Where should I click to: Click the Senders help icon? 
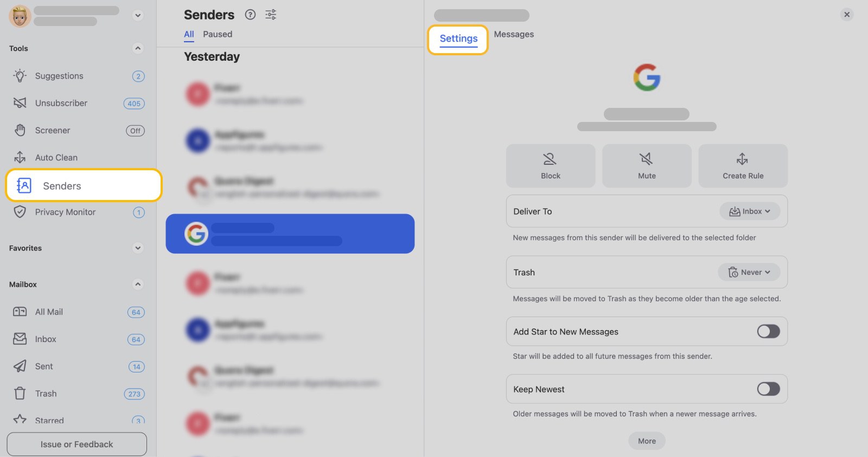[250, 15]
